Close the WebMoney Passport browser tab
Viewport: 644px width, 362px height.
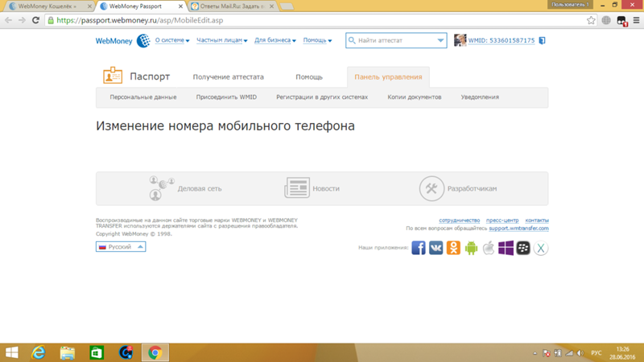click(x=180, y=6)
